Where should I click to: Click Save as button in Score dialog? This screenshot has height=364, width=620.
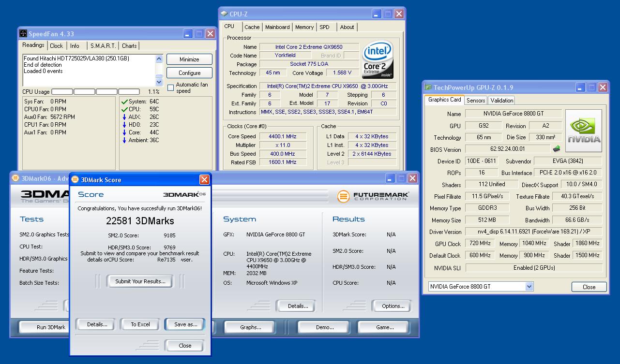coord(185,324)
